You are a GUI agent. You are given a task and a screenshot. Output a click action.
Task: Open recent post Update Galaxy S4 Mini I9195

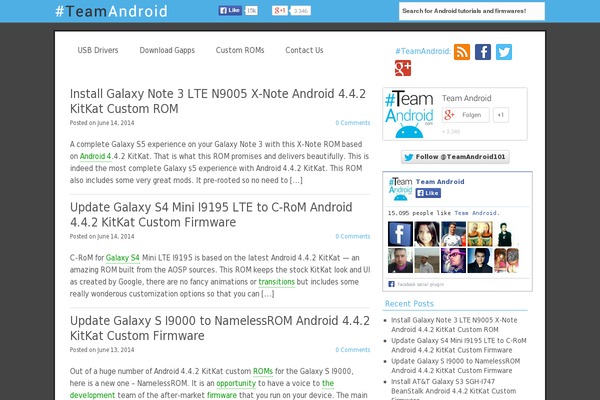coord(458,345)
